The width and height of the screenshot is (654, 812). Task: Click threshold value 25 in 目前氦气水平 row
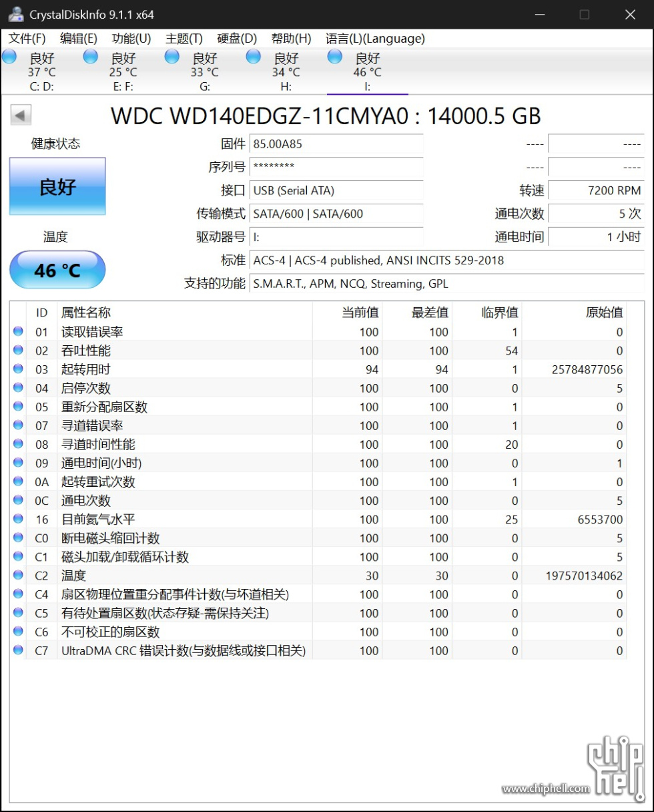(x=511, y=519)
